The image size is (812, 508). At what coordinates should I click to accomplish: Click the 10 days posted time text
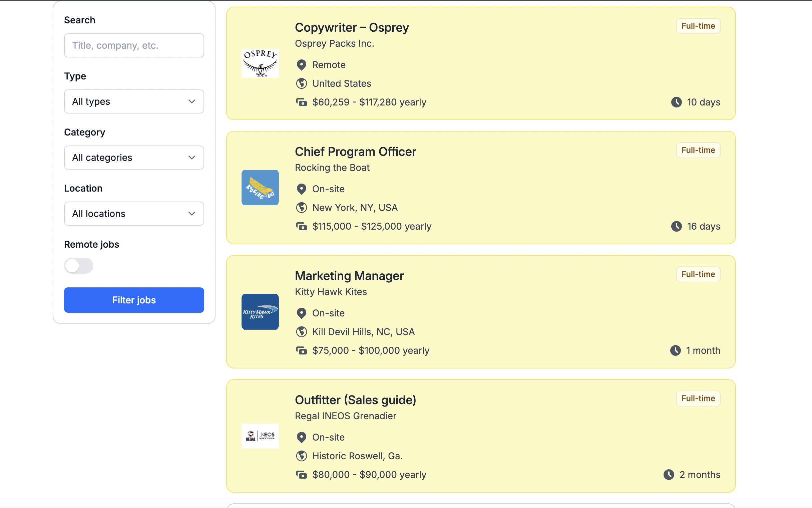[703, 102]
